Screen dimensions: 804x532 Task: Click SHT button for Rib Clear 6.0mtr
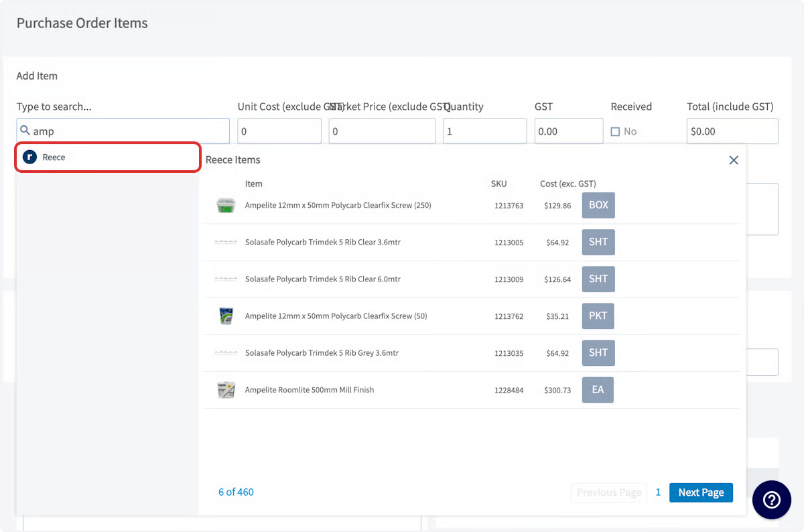point(598,279)
